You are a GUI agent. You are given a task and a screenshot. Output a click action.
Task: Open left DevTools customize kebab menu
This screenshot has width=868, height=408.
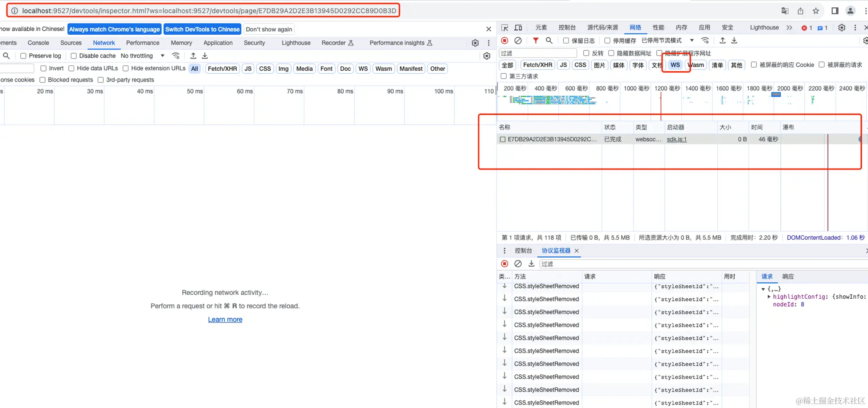click(x=489, y=43)
